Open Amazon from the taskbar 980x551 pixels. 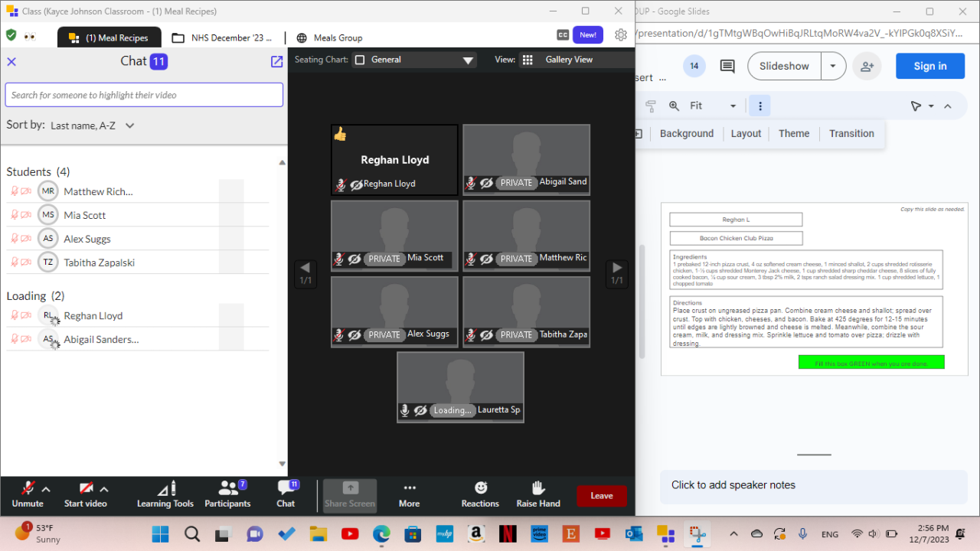click(x=475, y=533)
